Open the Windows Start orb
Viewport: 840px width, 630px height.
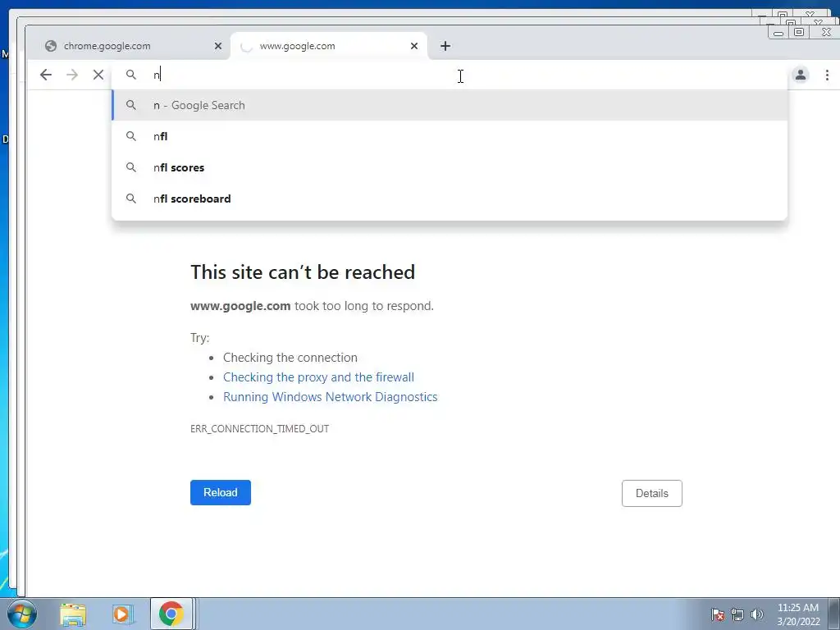[x=22, y=614]
